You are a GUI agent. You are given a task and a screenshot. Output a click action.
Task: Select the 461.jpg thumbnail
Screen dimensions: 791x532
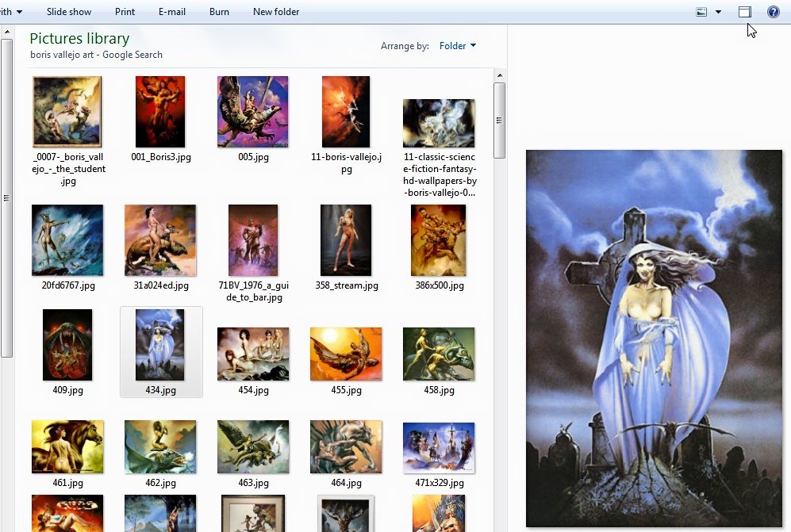click(x=67, y=447)
